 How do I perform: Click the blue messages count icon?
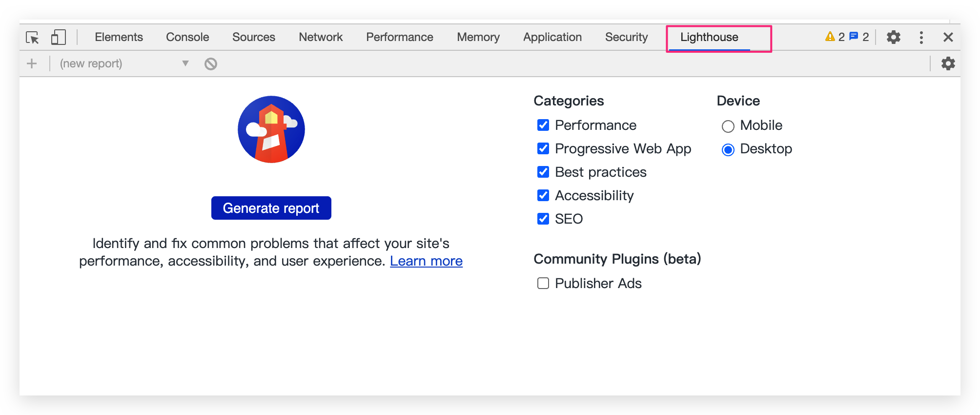pyautogui.click(x=854, y=37)
